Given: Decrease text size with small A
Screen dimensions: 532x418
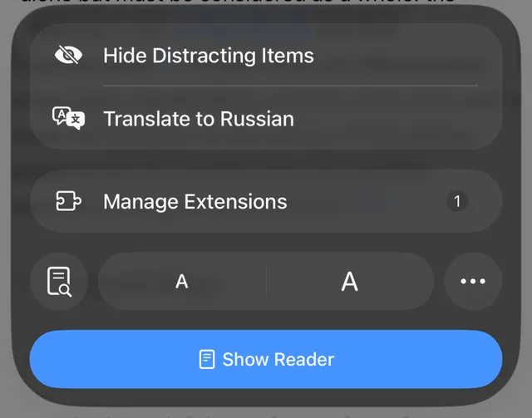Looking at the screenshot, I should [x=182, y=281].
